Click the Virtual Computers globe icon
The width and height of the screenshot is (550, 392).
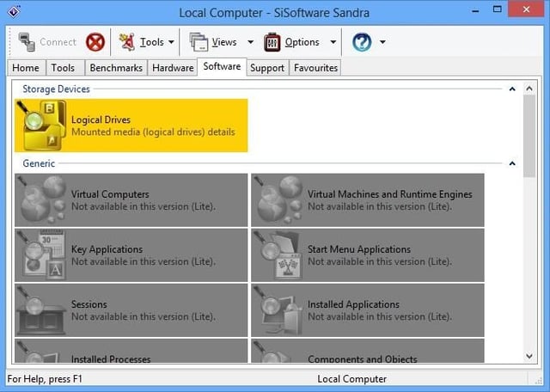click(x=42, y=199)
